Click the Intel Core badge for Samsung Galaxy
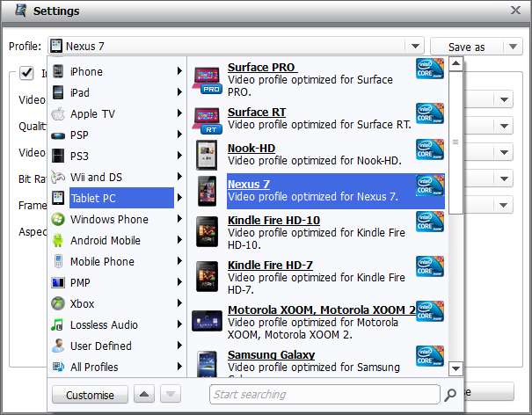 tap(430, 355)
